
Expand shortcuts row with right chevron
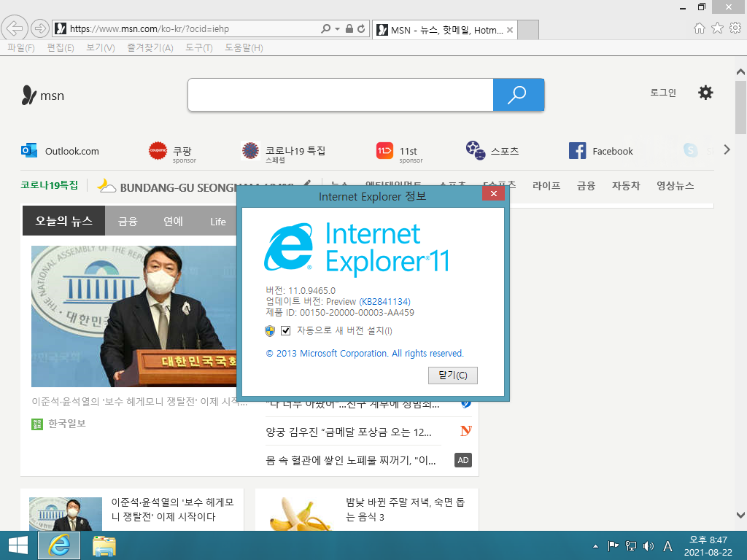[727, 149]
